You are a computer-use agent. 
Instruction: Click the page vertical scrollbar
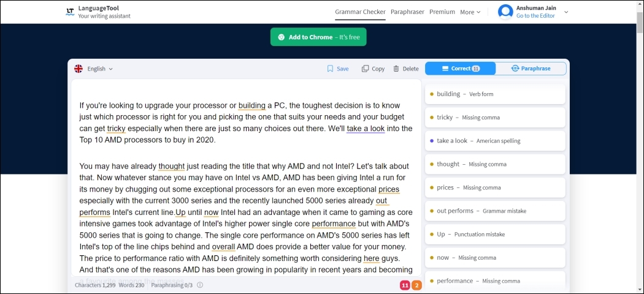(x=640, y=147)
